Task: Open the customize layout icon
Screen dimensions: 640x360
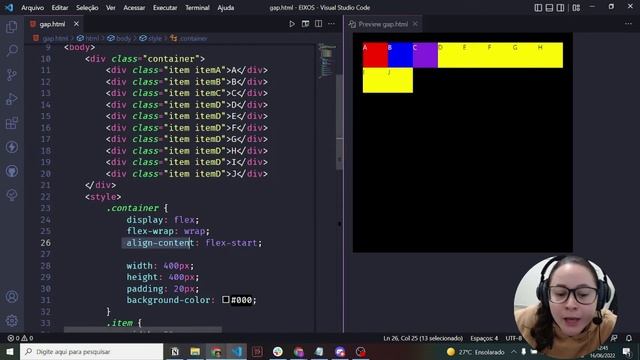Action: coord(576,8)
